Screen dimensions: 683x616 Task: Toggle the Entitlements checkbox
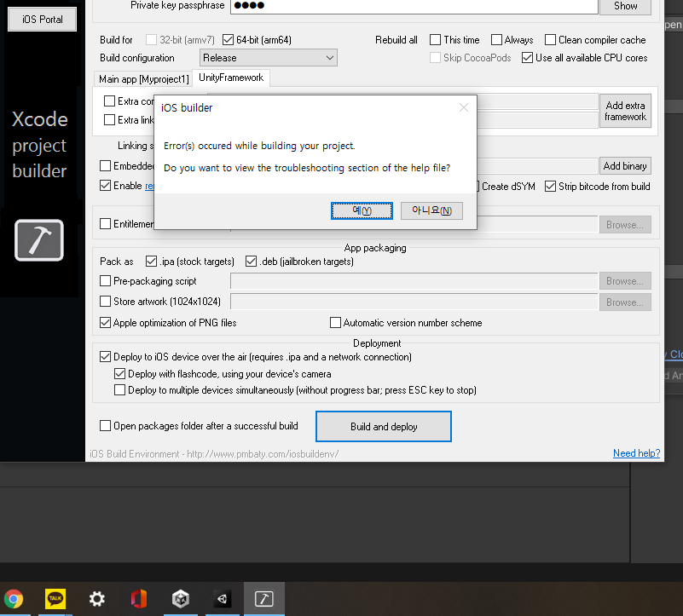pos(105,224)
